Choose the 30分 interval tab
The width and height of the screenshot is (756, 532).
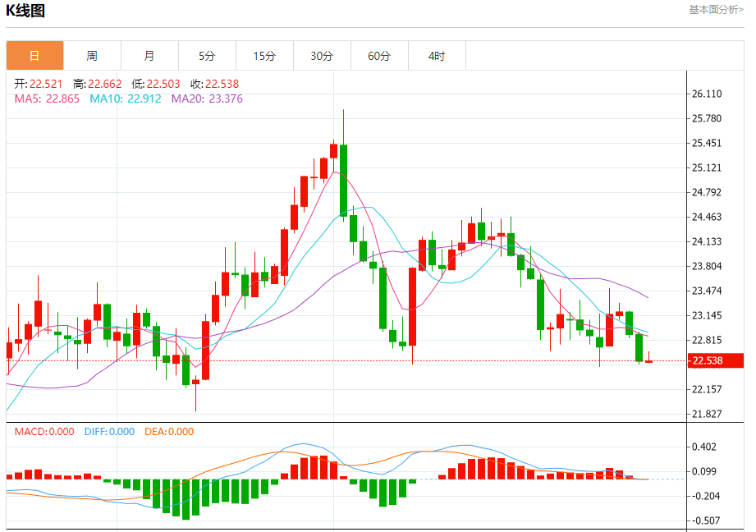[x=322, y=56]
